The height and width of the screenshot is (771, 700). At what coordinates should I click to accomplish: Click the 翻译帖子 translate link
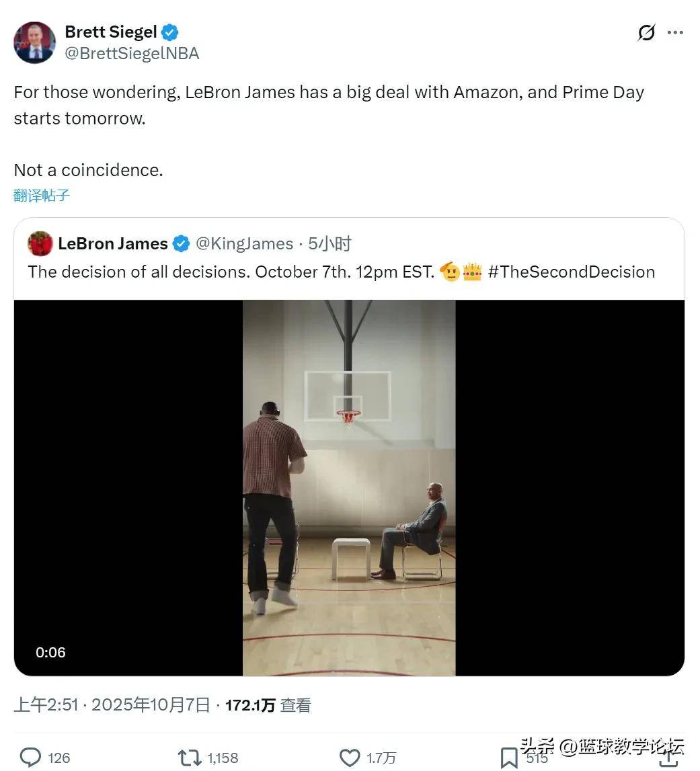42,196
